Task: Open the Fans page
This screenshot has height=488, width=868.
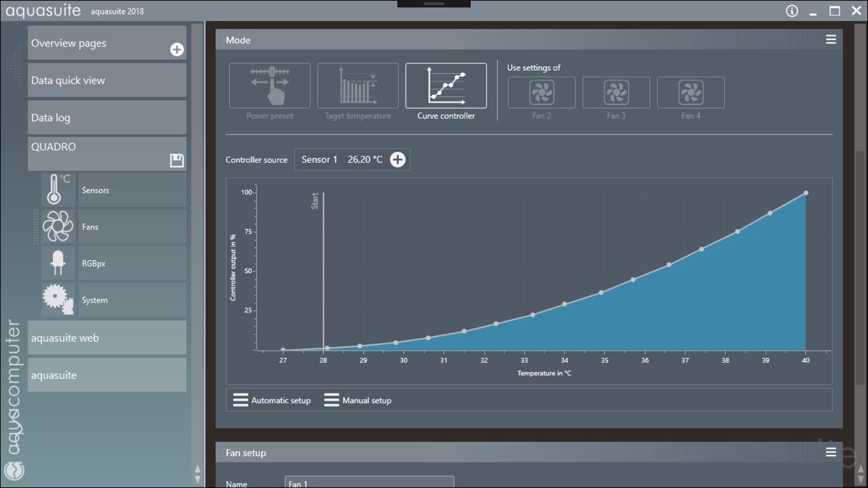Action: click(132, 226)
